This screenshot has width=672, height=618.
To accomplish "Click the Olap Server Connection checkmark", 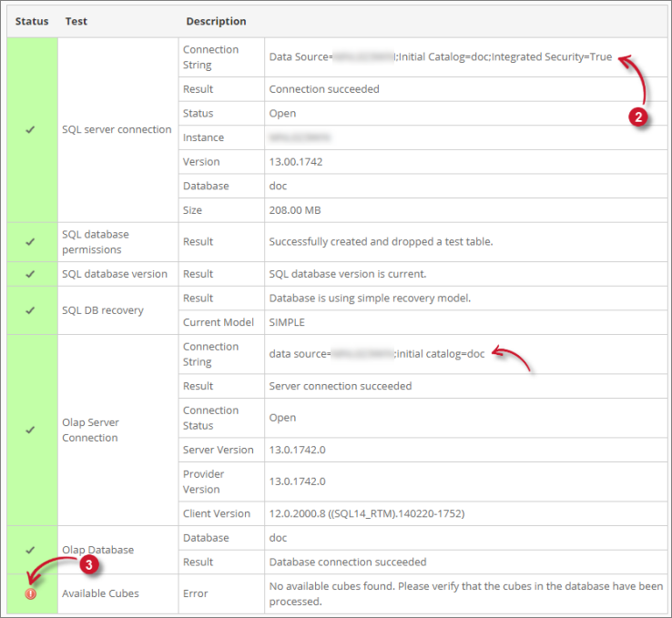I will click(x=30, y=430).
